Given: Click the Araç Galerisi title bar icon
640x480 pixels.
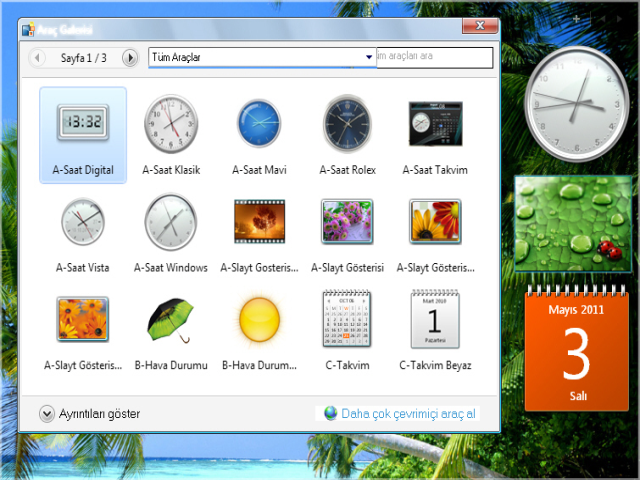Looking at the screenshot, I should [x=28, y=29].
